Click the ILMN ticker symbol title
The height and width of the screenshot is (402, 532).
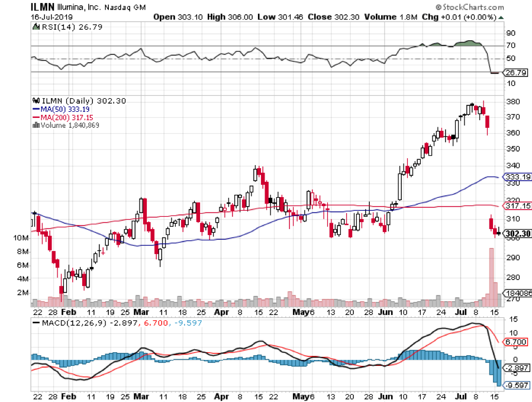pyautogui.click(x=43, y=7)
